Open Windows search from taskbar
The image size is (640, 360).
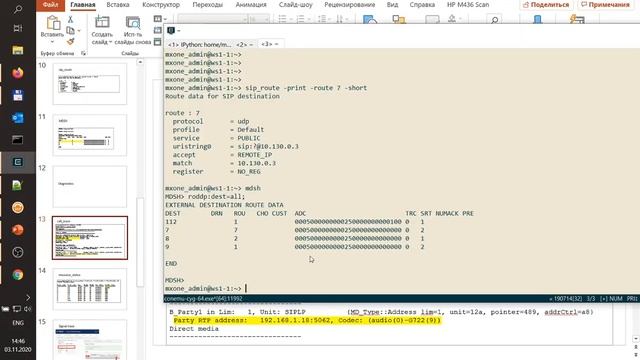18,9
